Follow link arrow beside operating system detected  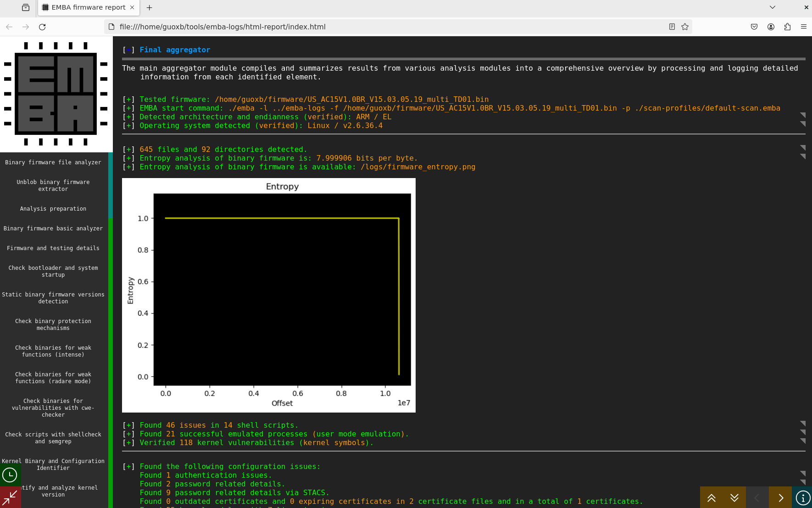tap(803, 123)
